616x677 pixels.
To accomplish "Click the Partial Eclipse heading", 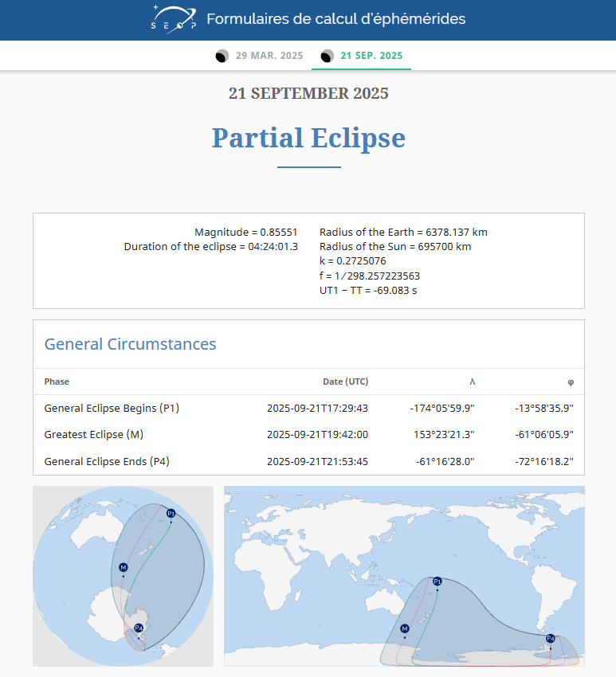I will [308, 138].
